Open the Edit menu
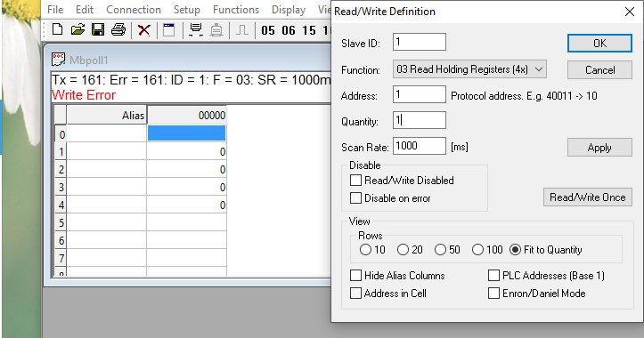 [x=85, y=10]
